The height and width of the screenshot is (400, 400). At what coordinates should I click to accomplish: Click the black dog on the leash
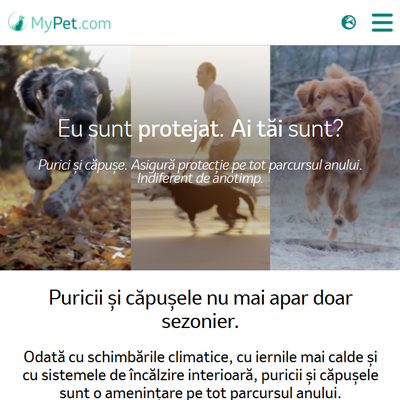(x=203, y=204)
